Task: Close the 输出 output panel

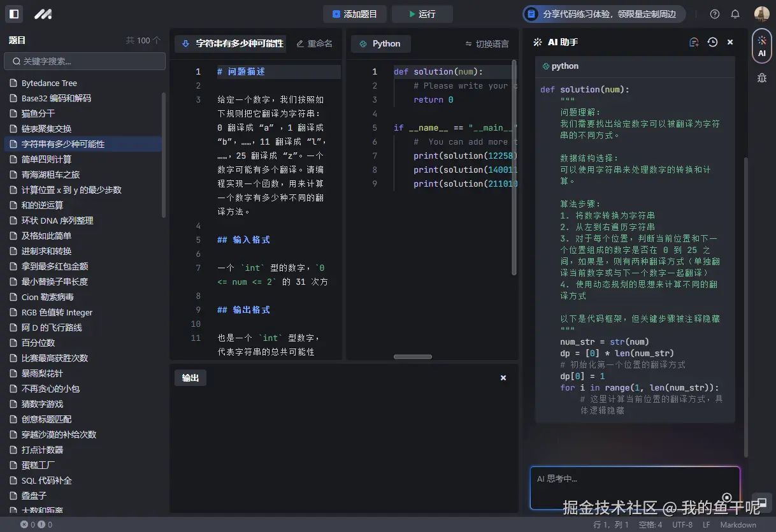Action: 503,377
